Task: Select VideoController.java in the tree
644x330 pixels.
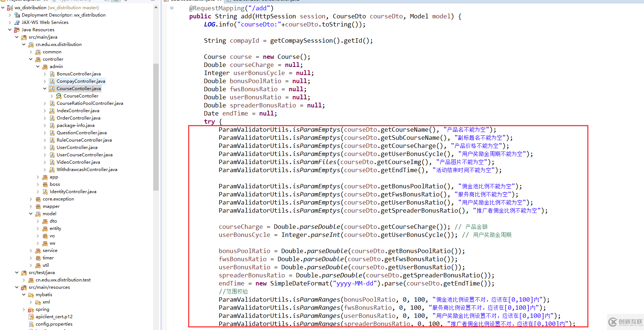Action: tap(78, 162)
